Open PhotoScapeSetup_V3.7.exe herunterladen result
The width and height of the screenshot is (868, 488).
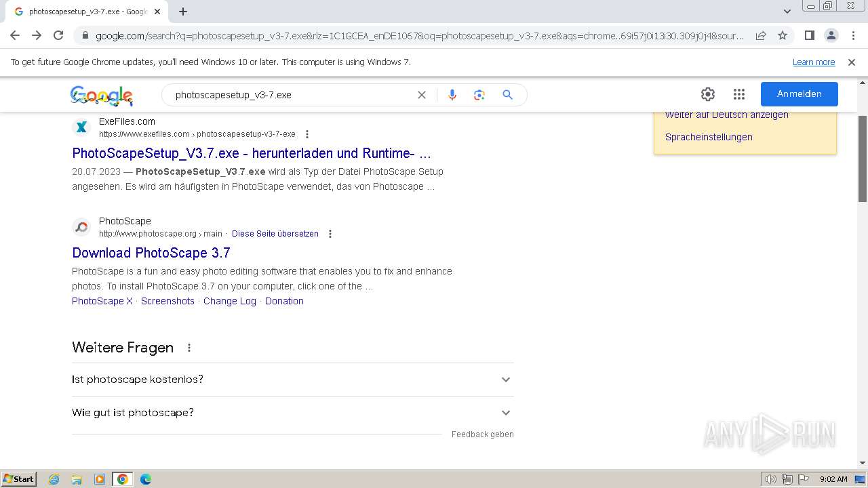pyautogui.click(x=252, y=153)
